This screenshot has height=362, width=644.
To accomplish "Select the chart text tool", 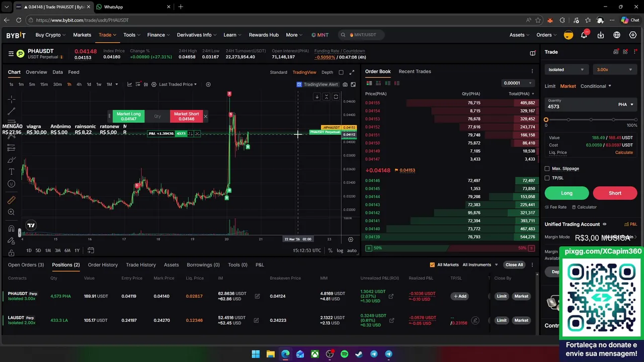I will point(11,172).
